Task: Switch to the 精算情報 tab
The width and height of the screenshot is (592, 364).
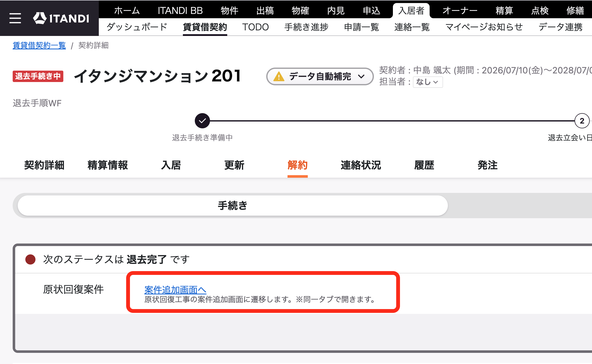Action: coord(108,165)
